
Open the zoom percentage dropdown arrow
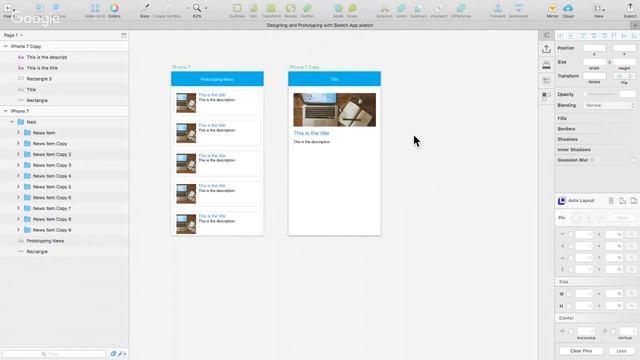(206, 8)
